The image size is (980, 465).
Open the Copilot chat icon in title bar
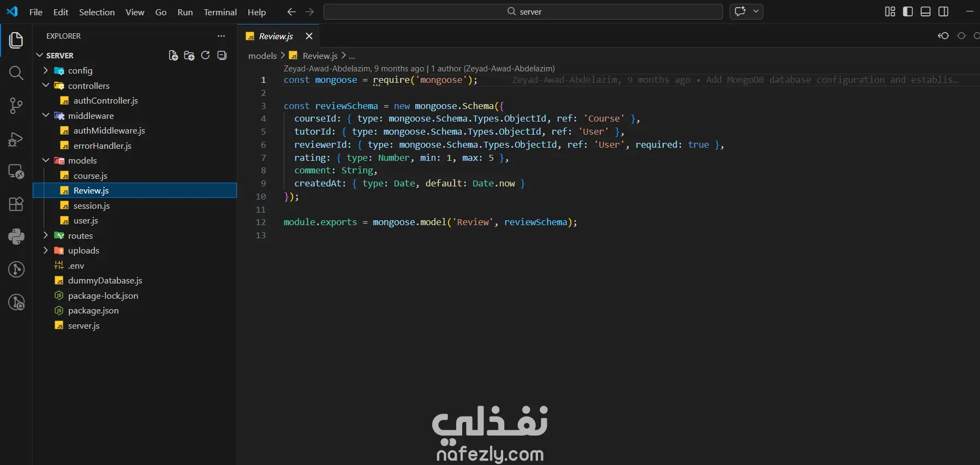740,11
